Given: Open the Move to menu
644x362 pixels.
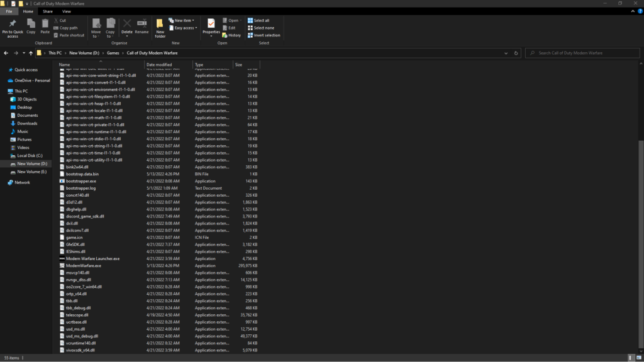Looking at the screenshot, I should pyautogui.click(x=96, y=28).
